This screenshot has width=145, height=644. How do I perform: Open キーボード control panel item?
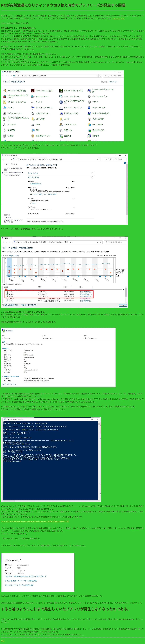point(37,102)
